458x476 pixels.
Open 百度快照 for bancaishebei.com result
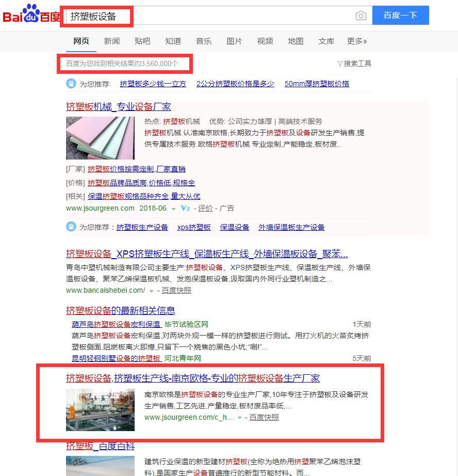click(176, 290)
